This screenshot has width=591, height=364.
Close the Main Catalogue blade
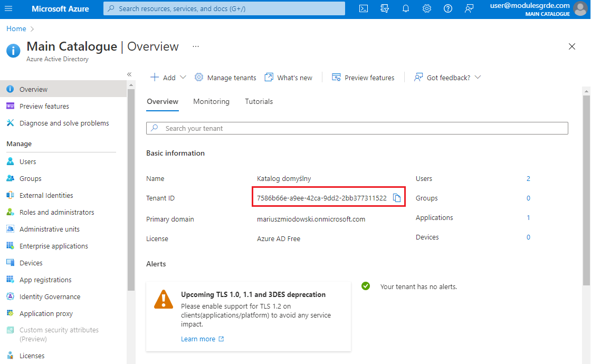(x=572, y=46)
